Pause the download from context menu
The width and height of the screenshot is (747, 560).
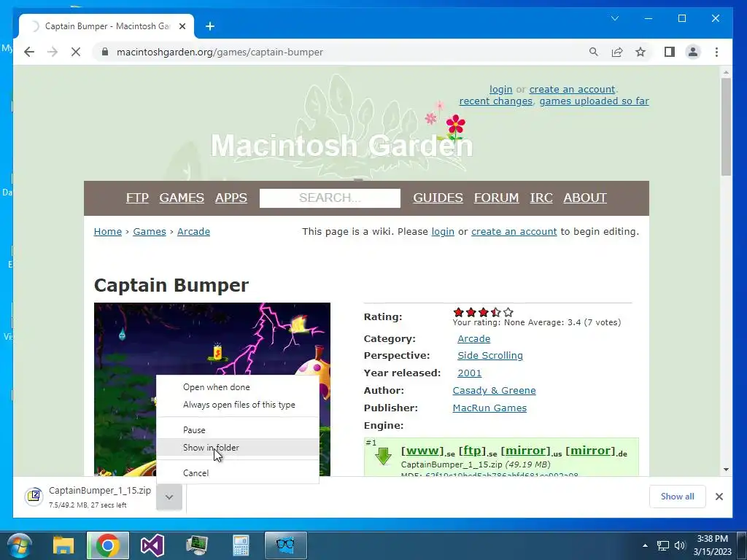238,430
